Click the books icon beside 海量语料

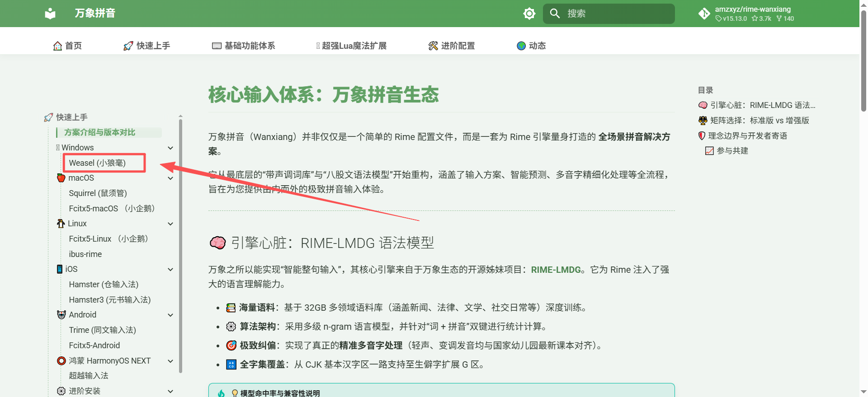pos(231,308)
